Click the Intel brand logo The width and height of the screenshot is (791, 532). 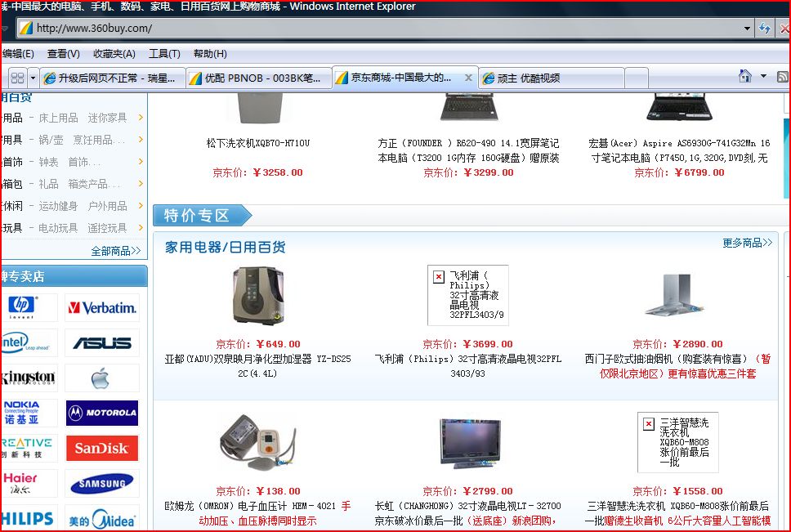click(29, 342)
